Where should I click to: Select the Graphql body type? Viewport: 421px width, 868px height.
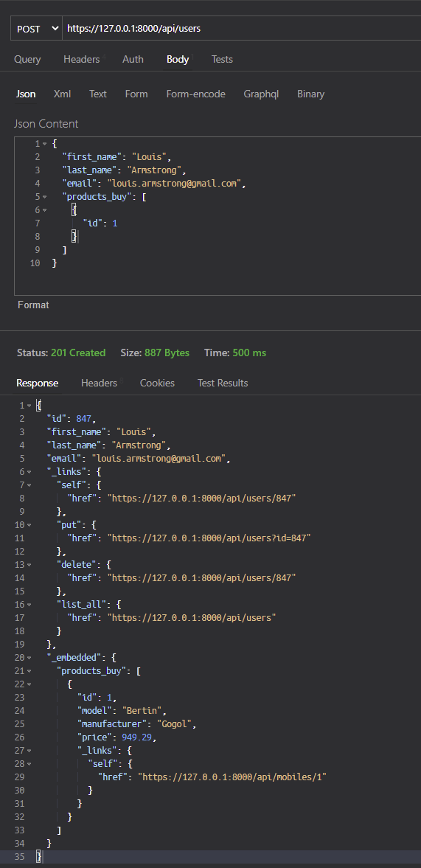click(261, 94)
